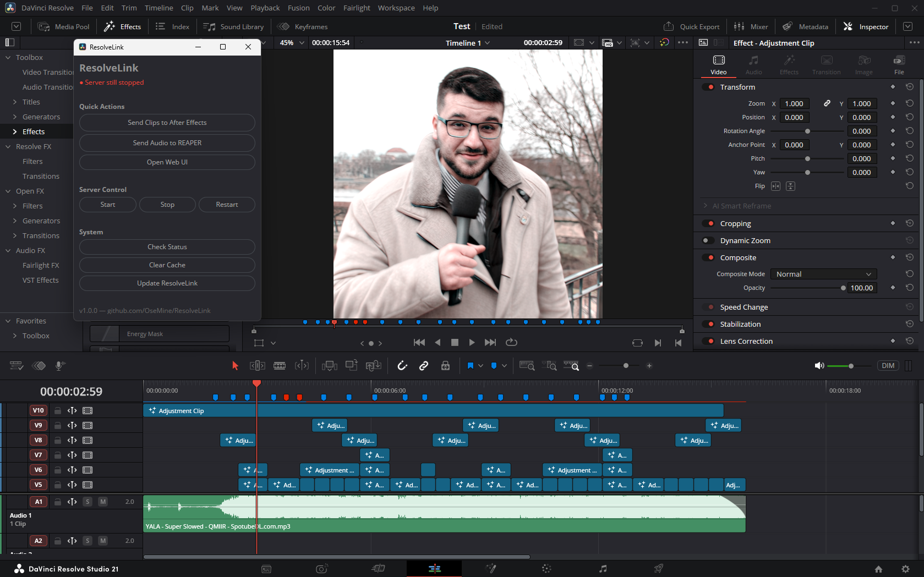
Task: Click the Restart server button
Action: [x=227, y=205]
